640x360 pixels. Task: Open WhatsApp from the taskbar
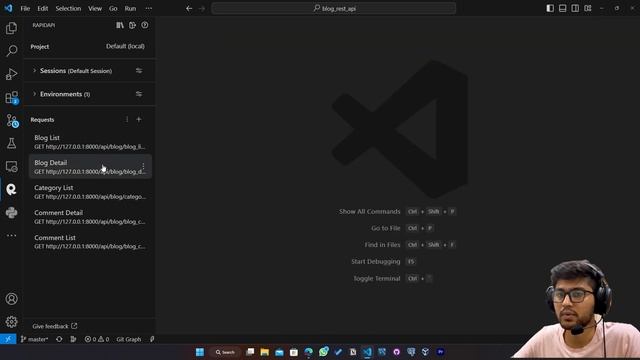(323, 352)
